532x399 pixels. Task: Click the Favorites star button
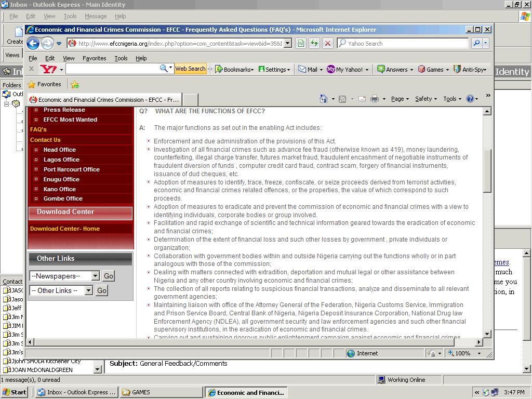45,84
